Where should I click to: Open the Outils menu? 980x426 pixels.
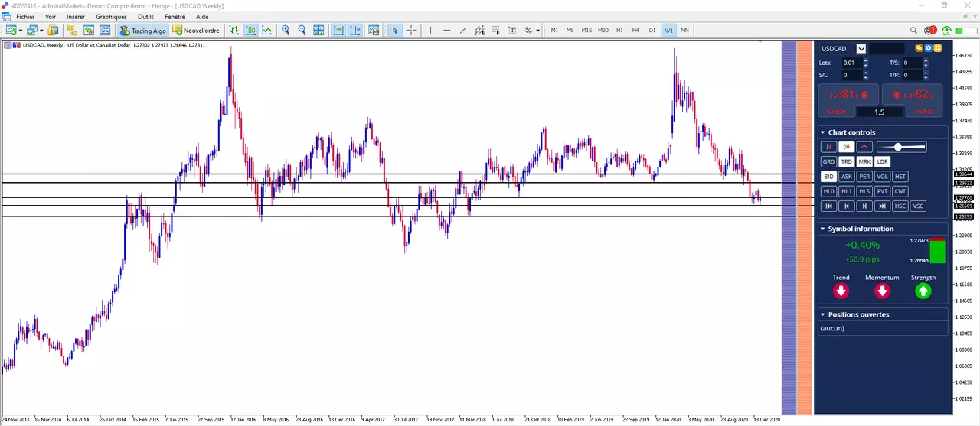point(145,16)
